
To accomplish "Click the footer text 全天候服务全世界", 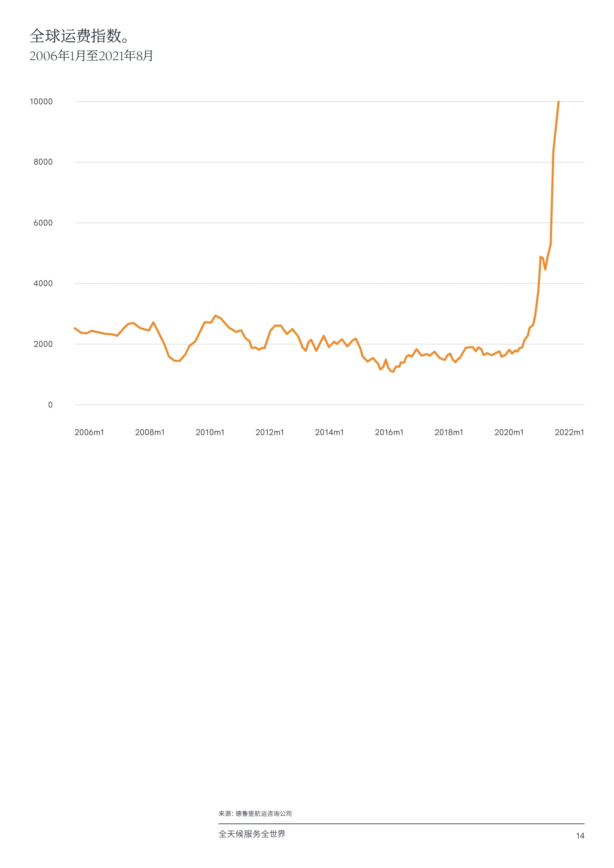I will click(252, 834).
